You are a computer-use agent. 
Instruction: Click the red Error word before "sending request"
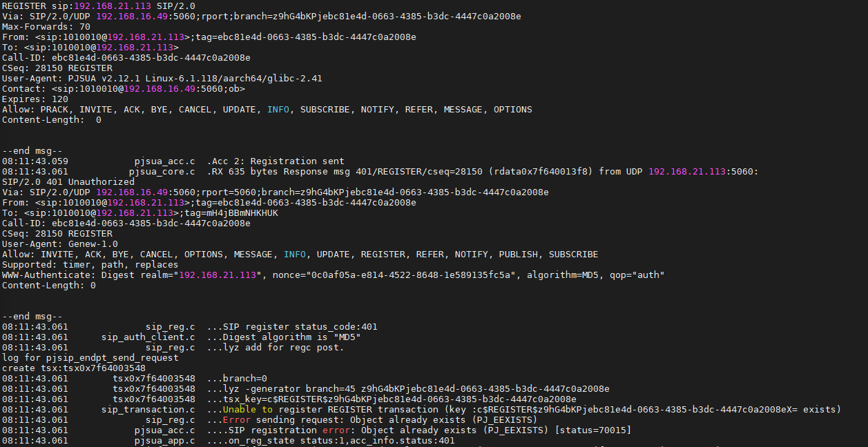point(236,420)
